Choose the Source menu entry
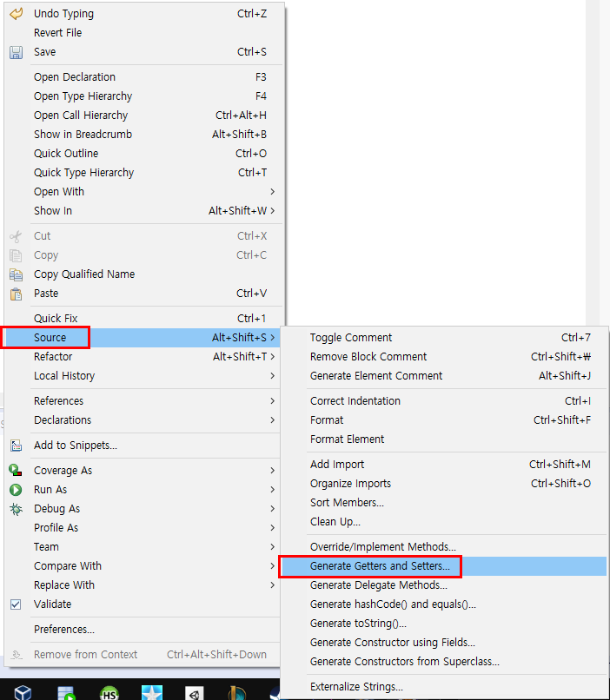Viewport: 610px width, 700px height. point(142,338)
